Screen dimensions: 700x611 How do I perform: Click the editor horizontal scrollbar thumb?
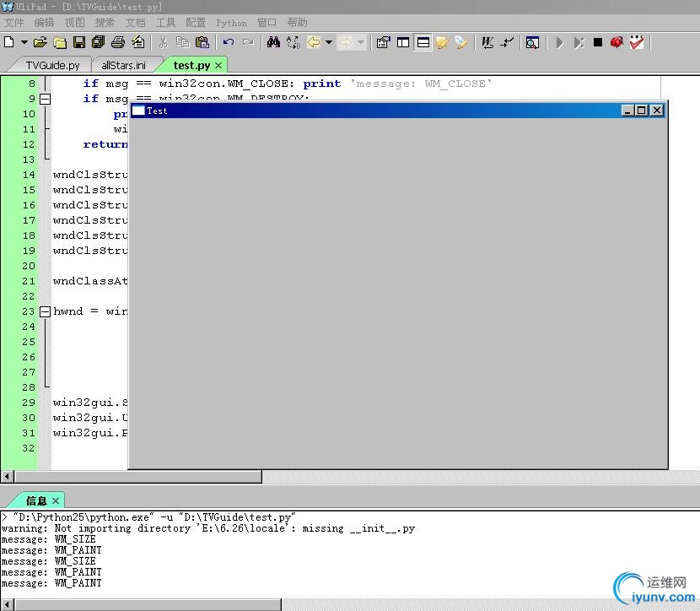coord(138,477)
